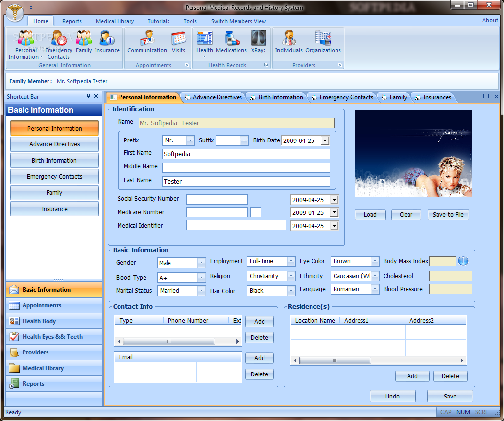
Task: Open the Insurance ribbon icon
Action: [107, 42]
